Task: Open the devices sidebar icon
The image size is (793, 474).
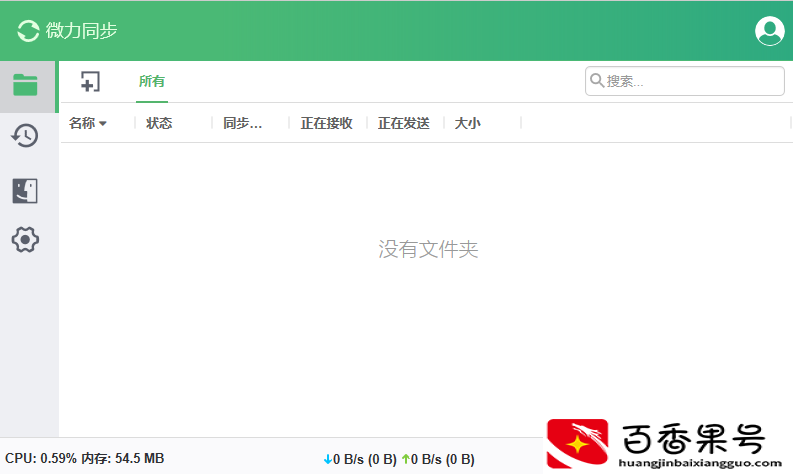Action: tap(25, 191)
